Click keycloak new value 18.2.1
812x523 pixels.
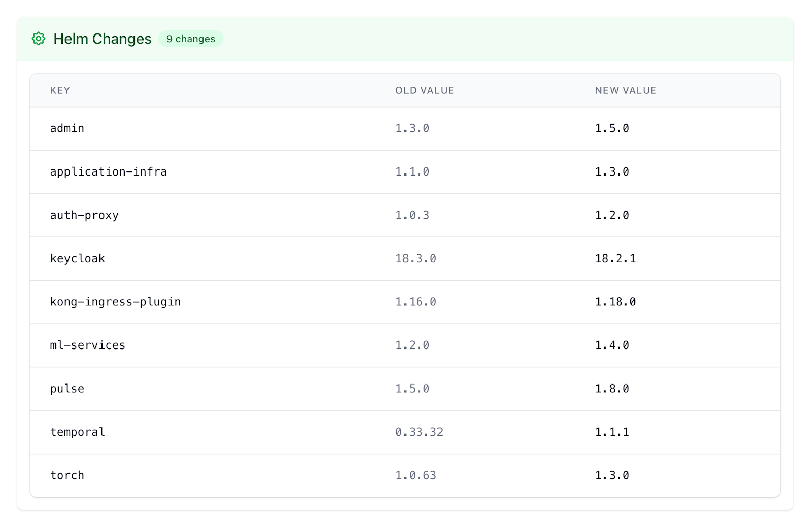click(x=615, y=259)
